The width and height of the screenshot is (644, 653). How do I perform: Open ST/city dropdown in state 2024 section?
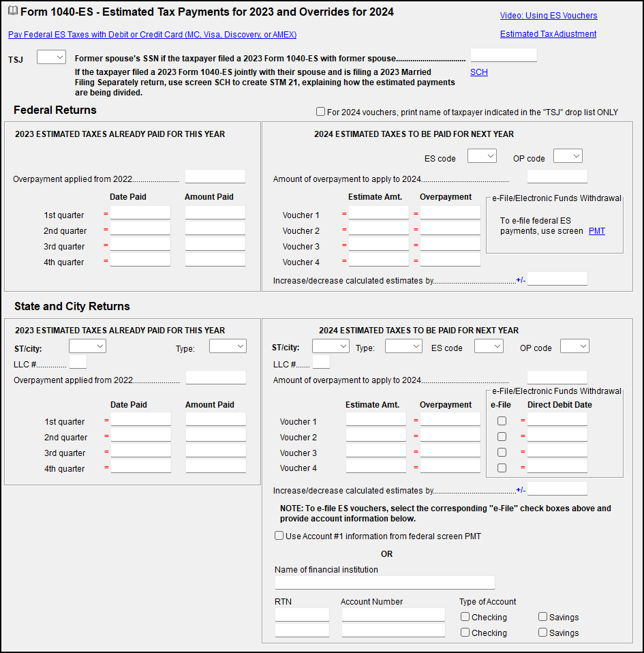[331, 346]
